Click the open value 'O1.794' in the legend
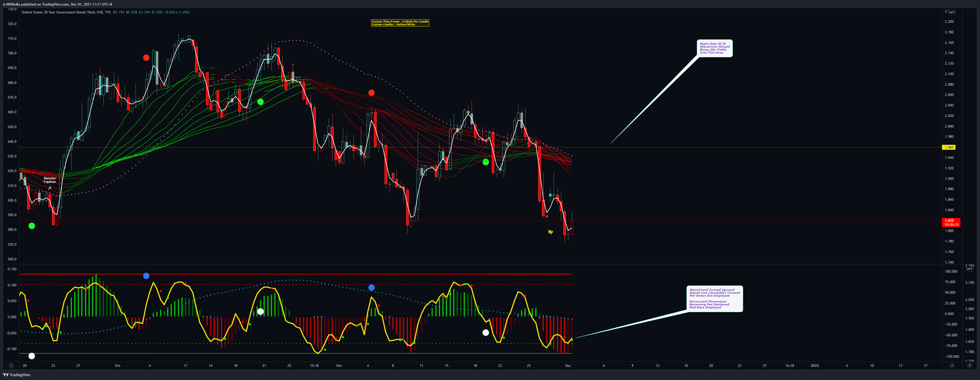This screenshot has height=380, width=980. [x=119, y=12]
